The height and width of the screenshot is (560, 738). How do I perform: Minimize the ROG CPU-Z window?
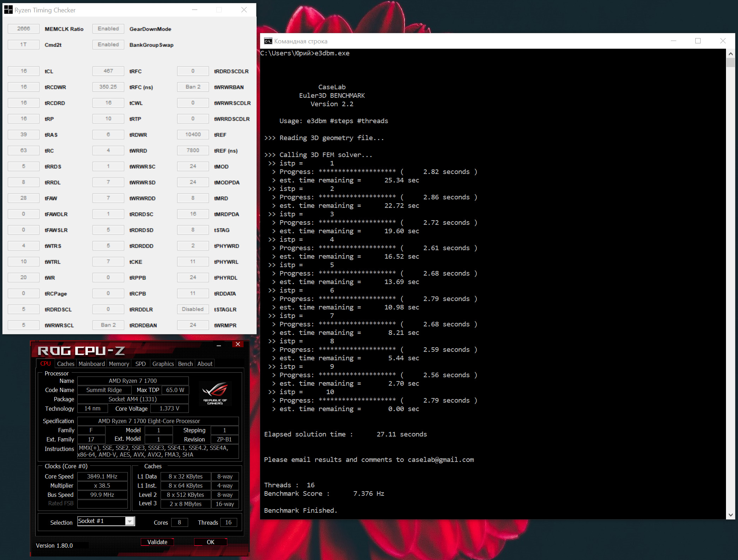pos(219,345)
